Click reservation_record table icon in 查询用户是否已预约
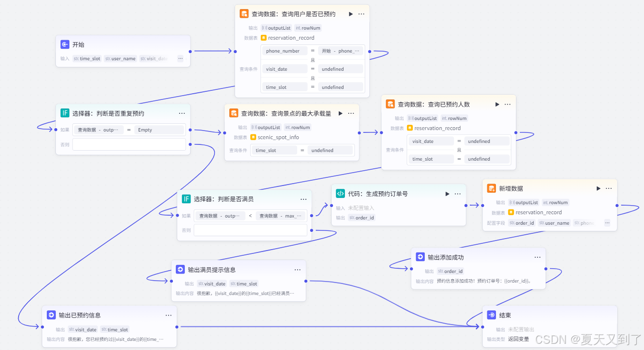Viewport: 644px width, 350px height. coord(263,38)
